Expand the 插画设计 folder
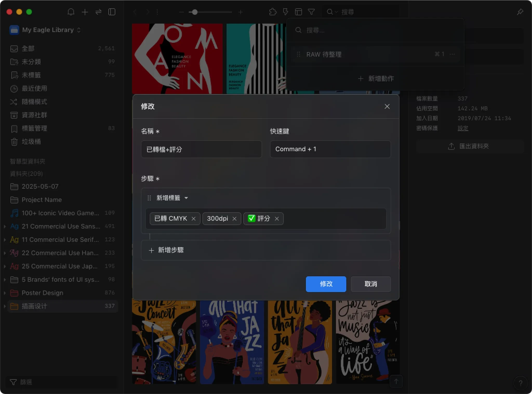The image size is (532, 394). (5, 306)
